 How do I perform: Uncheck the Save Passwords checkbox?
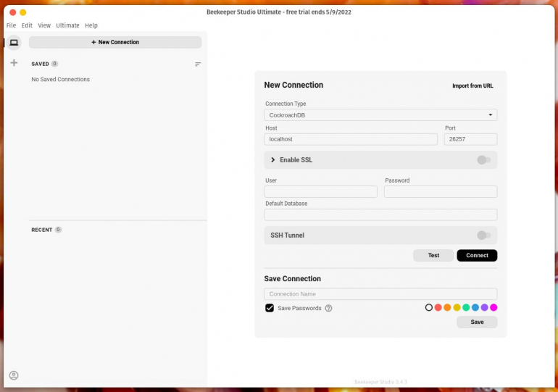pos(270,308)
